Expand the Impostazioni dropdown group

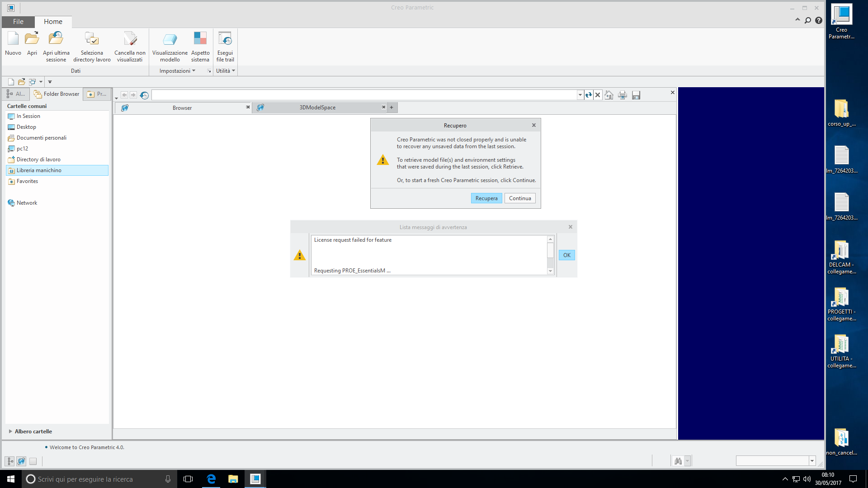click(177, 71)
